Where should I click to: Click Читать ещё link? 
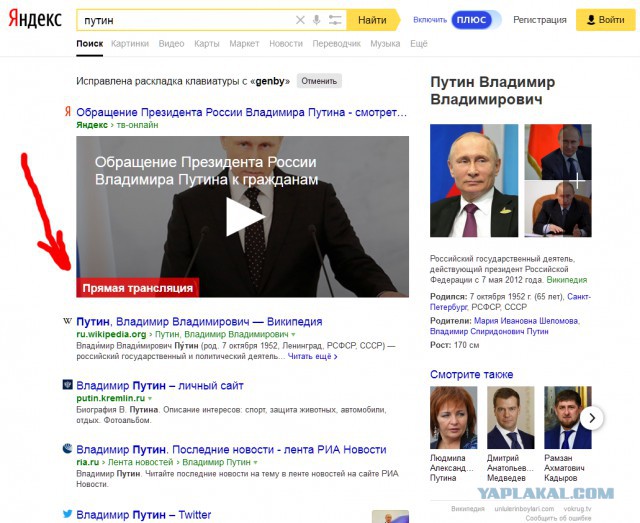(x=312, y=356)
